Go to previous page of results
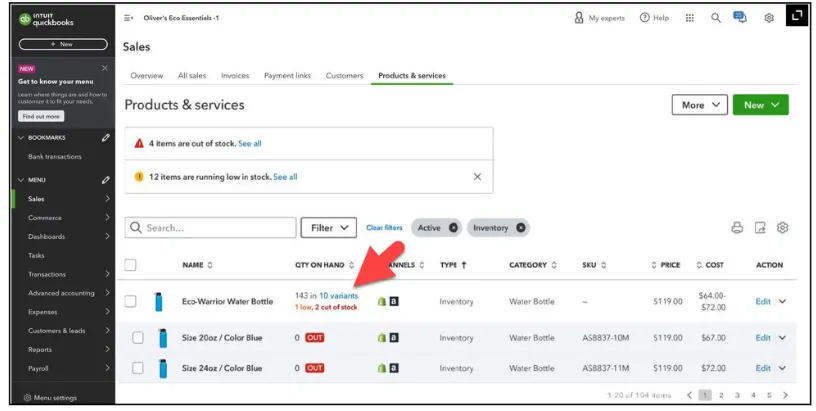816x411 pixels. click(x=689, y=395)
